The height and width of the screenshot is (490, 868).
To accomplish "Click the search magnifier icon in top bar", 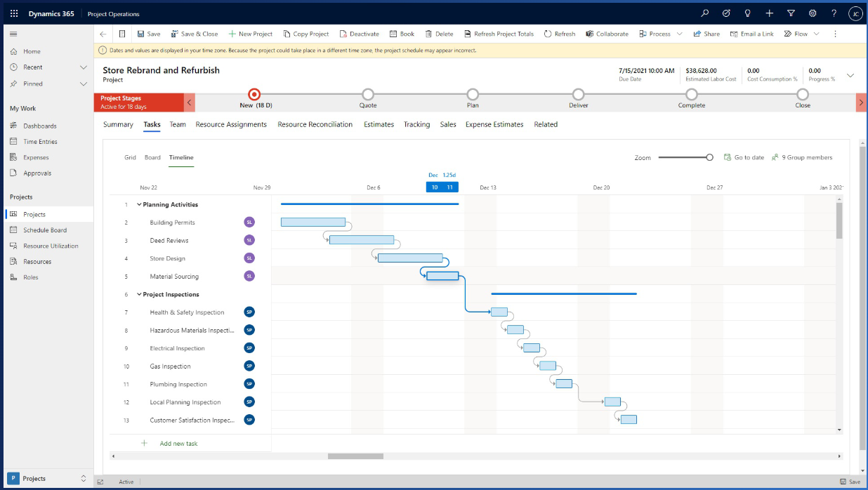I will tap(705, 13).
